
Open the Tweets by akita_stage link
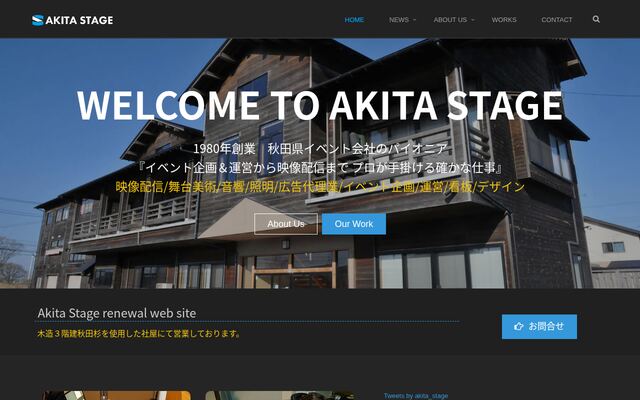coord(416,396)
